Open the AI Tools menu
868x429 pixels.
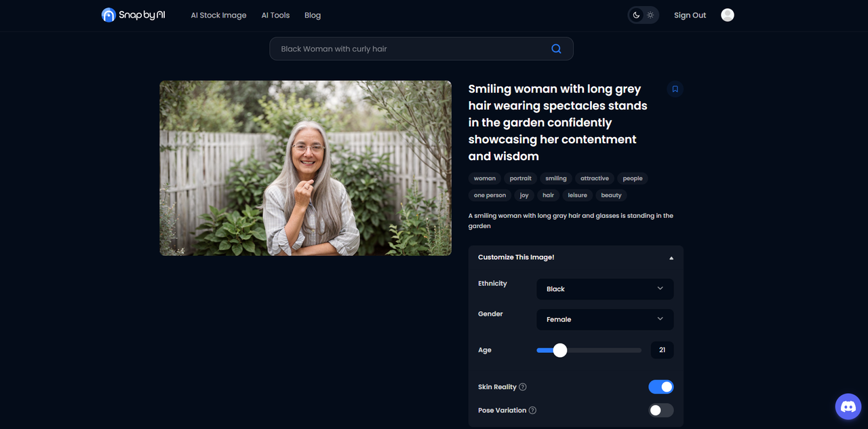click(x=275, y=15)
